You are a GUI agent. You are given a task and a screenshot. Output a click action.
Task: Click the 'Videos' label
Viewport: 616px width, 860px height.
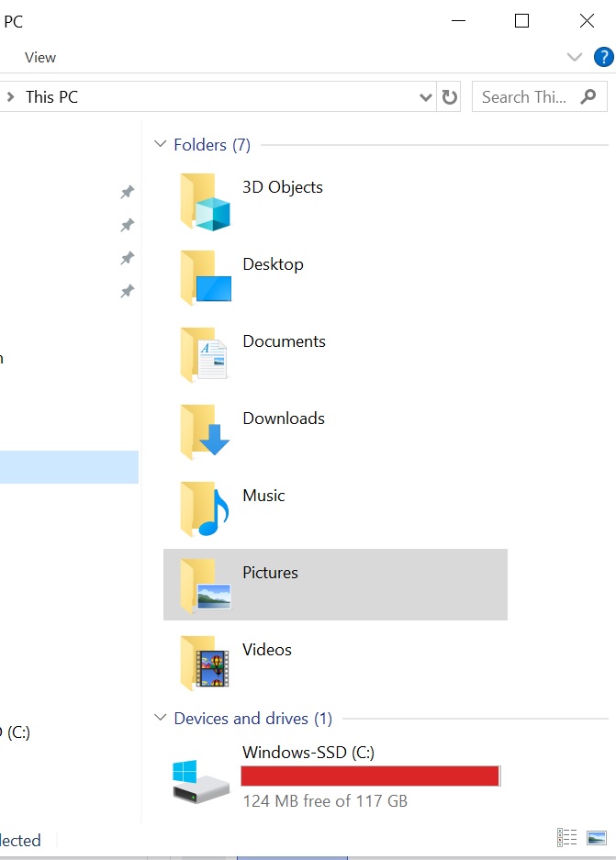(266, 650)
